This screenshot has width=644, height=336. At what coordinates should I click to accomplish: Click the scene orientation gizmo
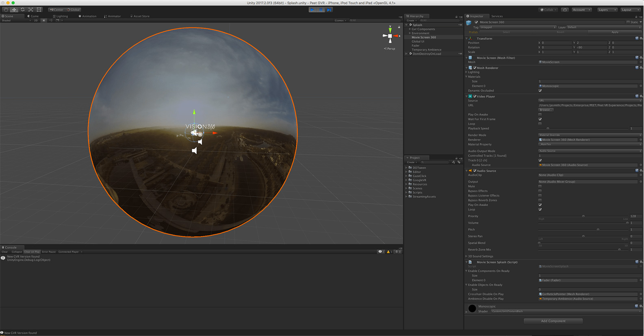click(x=390, y=36)
